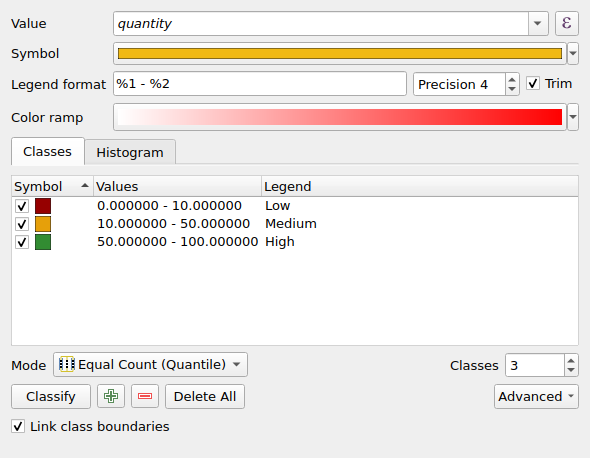Click the yellow Symbol preview bar
This screenshot has height=458, width=590.
coord(340,53)
